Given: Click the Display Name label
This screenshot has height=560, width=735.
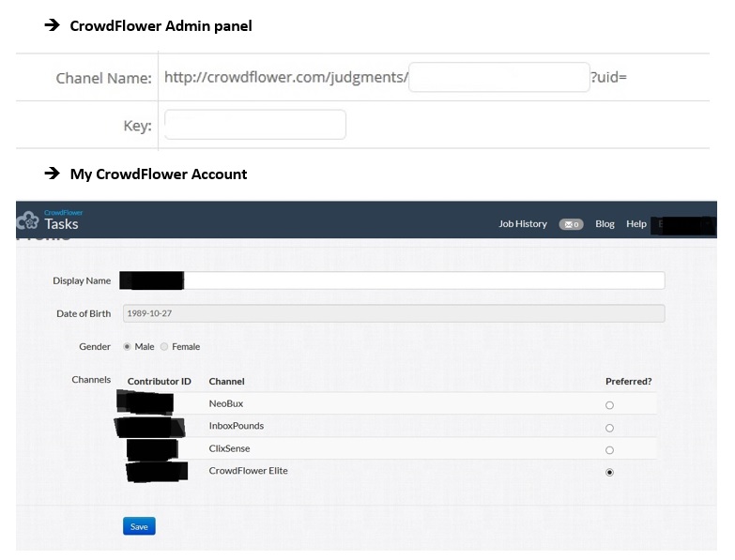Looking at the screenshot, I should coord(82,280).
